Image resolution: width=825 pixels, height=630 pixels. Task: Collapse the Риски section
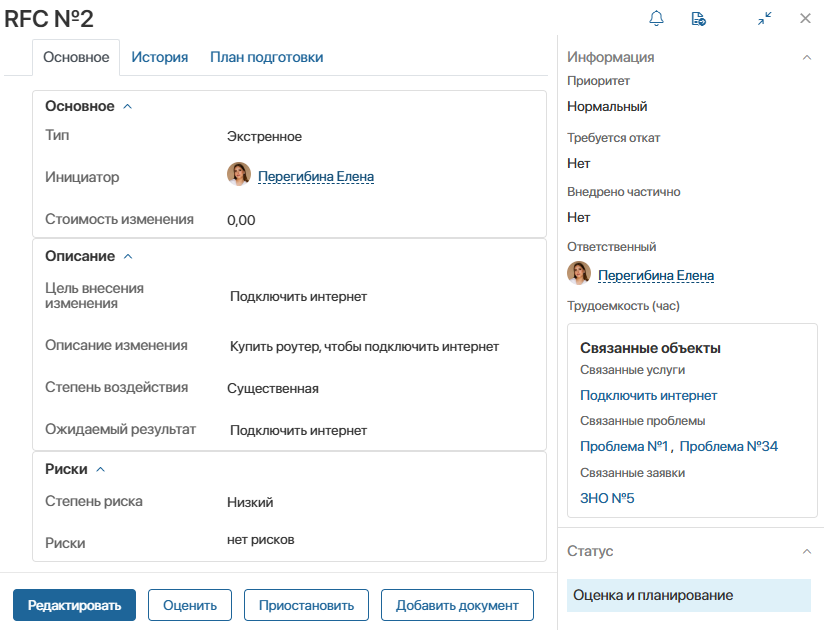(x=100, y=469)
